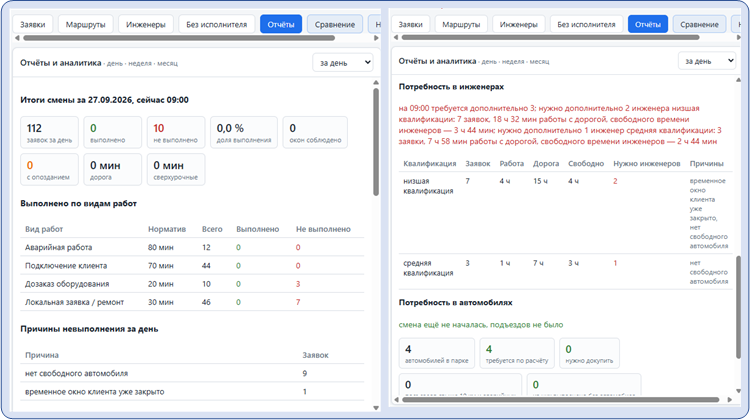The image size is (751, 420).
Task: Open Сравнение tab in left panel
Action: click(335, 24)
